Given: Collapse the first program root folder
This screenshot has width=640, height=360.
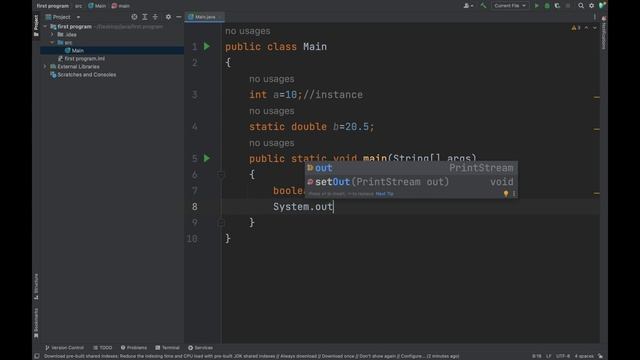Looking at the screenshot, I should pos(45,27).
